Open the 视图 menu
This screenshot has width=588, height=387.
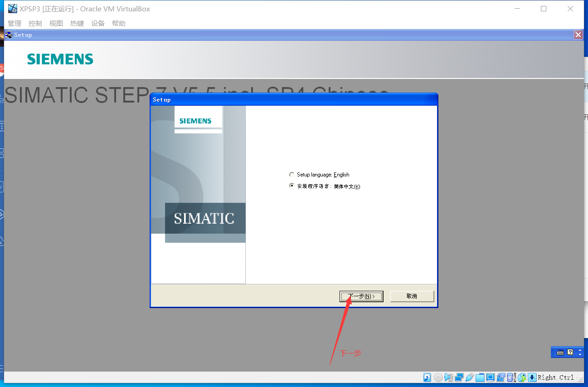coord(56,23)
